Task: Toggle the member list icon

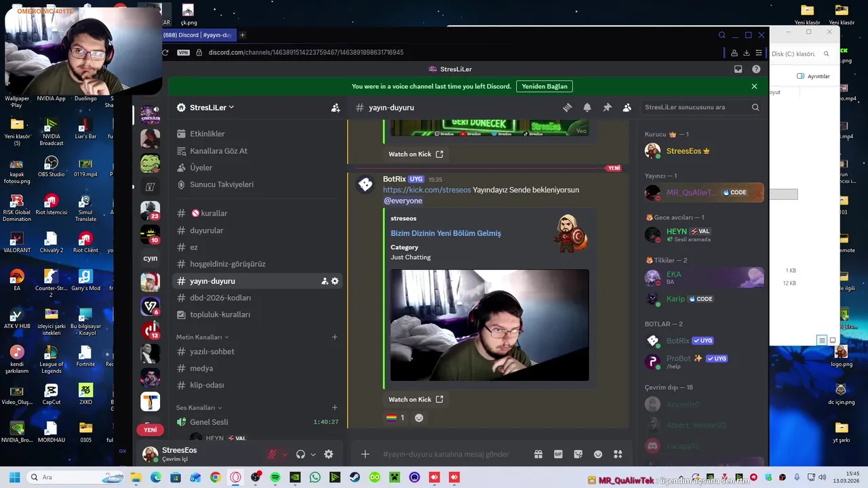Action: click(x=627, y=108)
